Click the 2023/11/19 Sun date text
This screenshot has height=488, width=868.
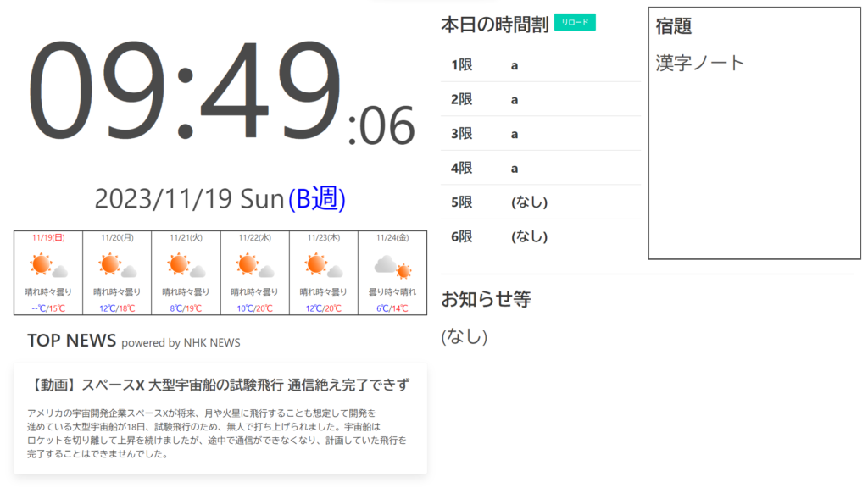click(188, 198)
